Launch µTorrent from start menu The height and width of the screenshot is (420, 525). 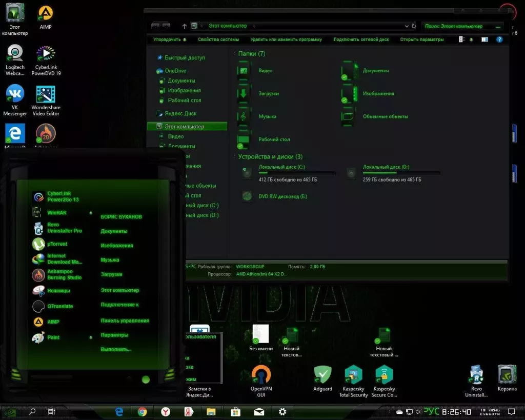(50, 244)
